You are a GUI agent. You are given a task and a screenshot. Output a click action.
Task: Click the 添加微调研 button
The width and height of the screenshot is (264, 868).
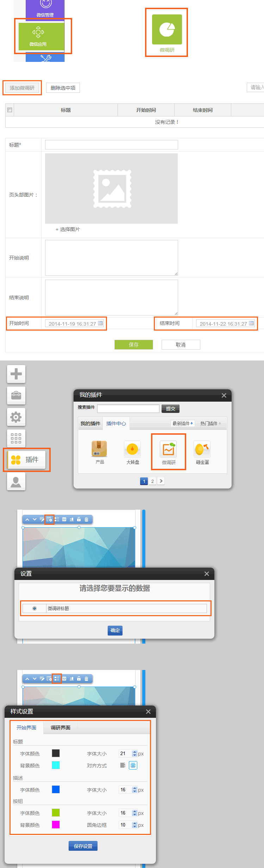coord(22,88)
